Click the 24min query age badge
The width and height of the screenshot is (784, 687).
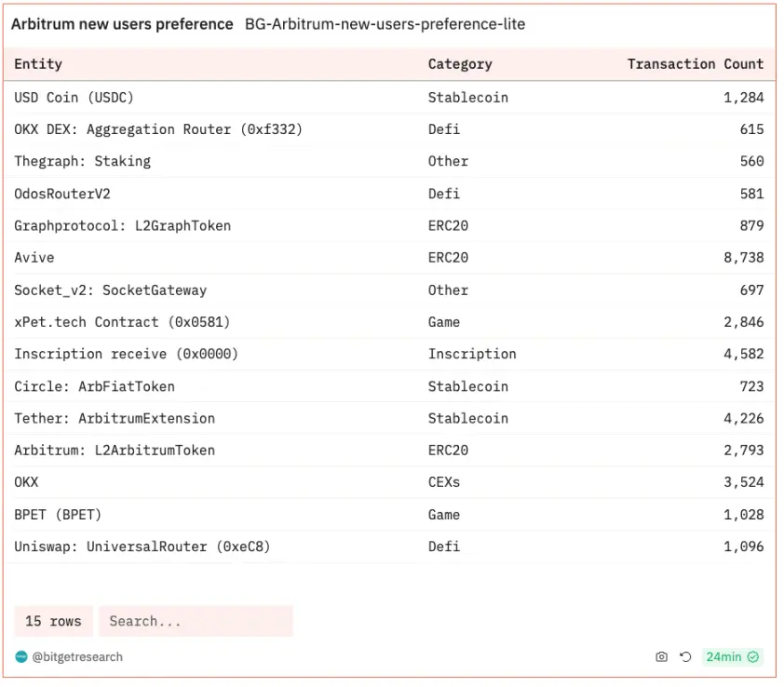[x=723, y=656]
